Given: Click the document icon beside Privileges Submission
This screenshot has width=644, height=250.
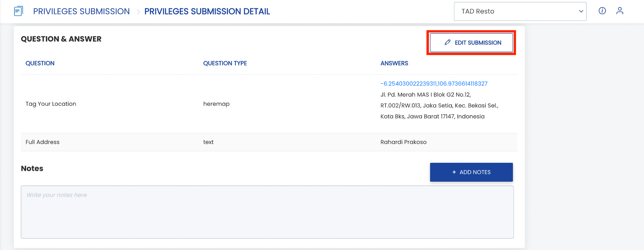Looking at the screenshot, I should click(19, 11).
